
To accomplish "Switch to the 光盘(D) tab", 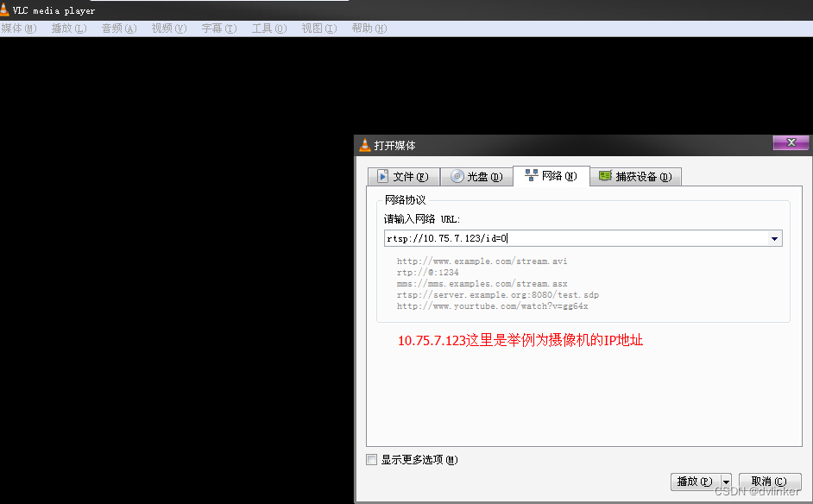I will (x=476, y=177).
